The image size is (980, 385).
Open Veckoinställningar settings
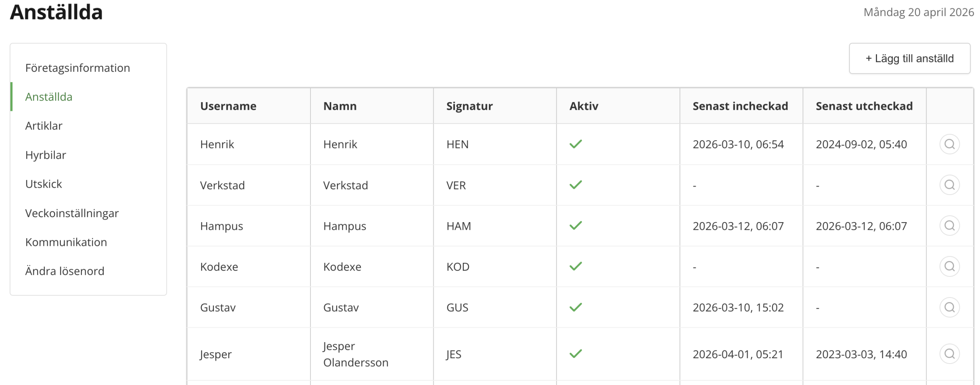(x=72, y=213)
